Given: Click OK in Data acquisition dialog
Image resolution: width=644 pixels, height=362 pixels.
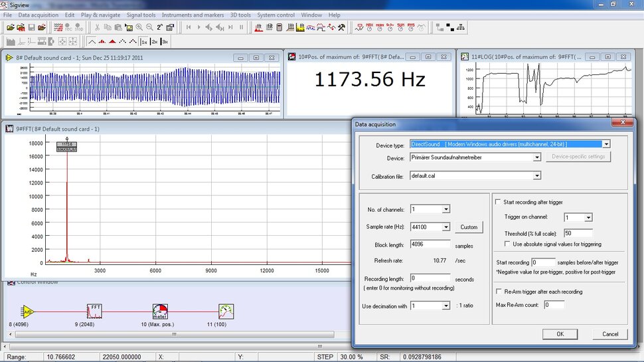Looking at the screenshot, I should [x=560, y=334].
